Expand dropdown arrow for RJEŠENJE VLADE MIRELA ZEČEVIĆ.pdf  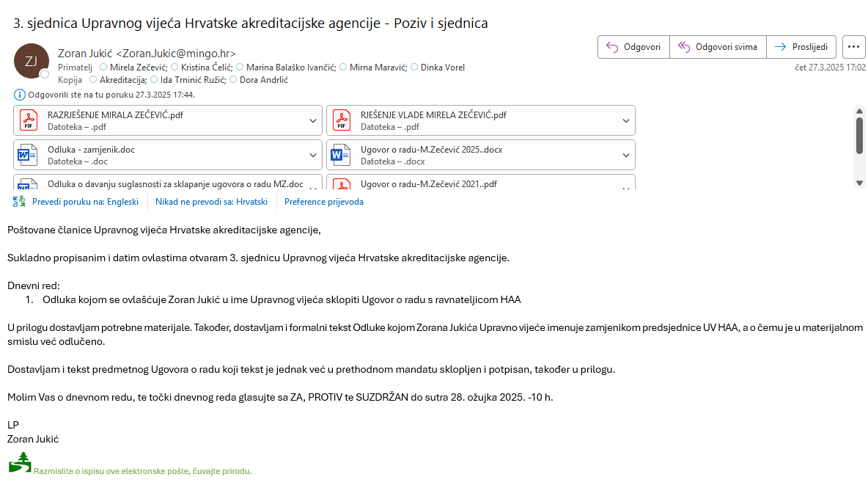coord(626,120)
